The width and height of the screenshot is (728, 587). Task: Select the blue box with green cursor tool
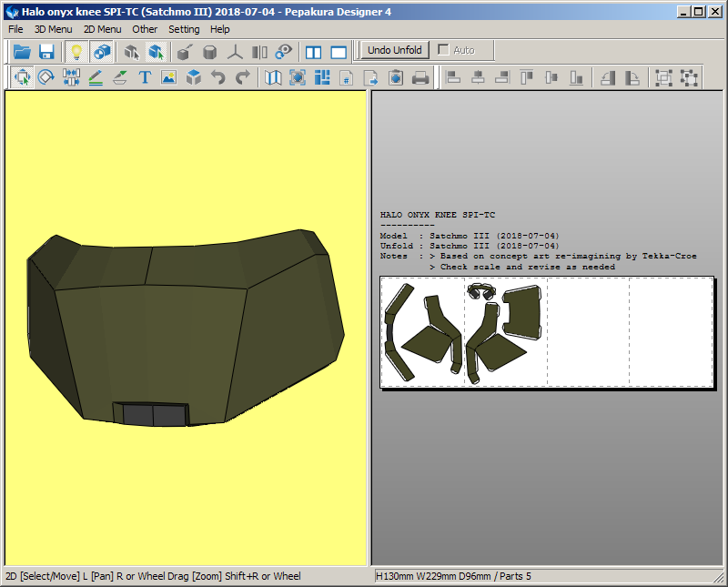coord(157,52)
